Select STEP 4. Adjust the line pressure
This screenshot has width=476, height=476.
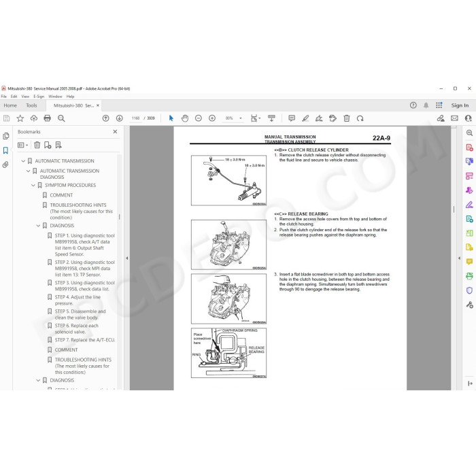pyautogui.click(x=78, y=301)
